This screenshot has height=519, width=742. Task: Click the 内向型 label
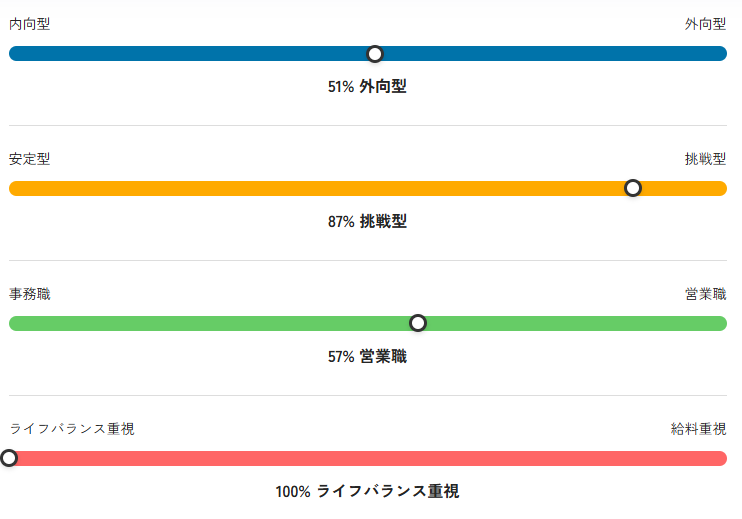pos(29,24)
